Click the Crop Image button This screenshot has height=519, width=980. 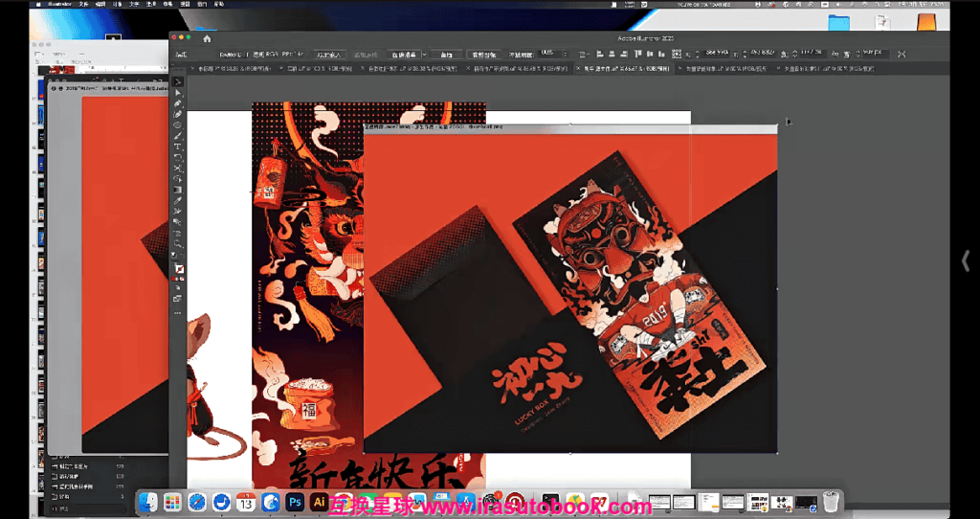(x=484, y=55)
